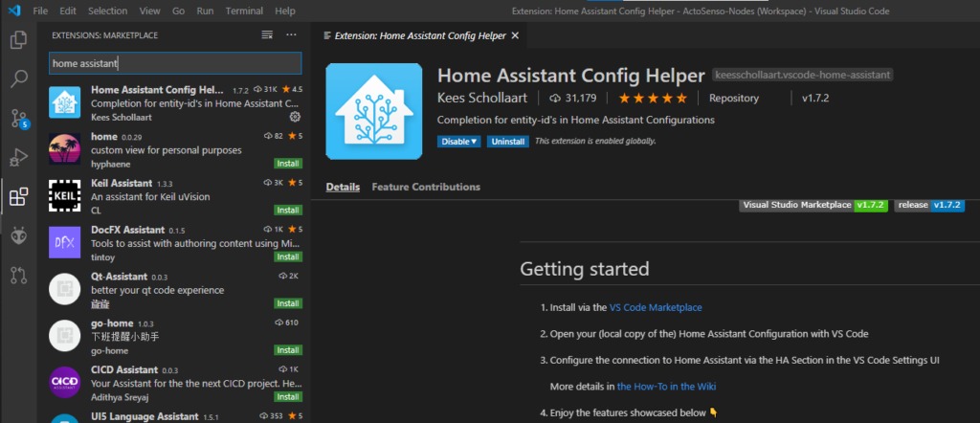Image resolution: width=980 pixels, height=423 pixels.
Task: Click the keesschollaart.vscode-home-assistant identifier
Action: [803, 75]
